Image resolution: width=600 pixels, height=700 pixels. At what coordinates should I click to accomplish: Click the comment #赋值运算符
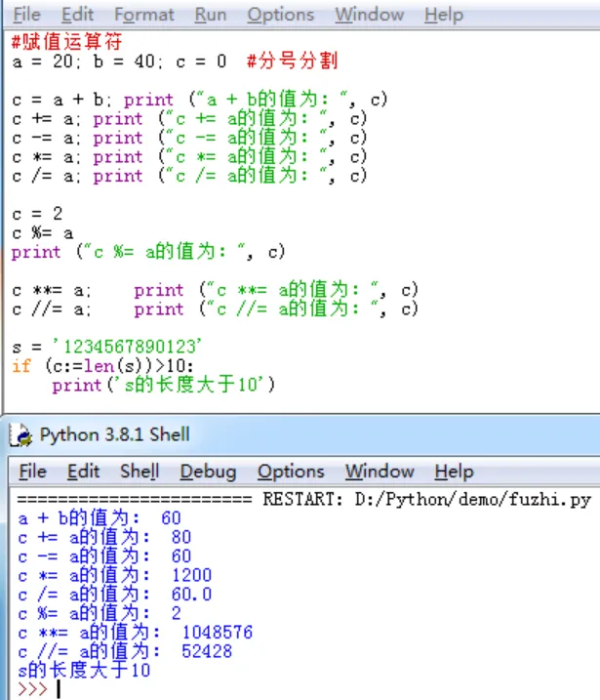(x=67, y=42)
